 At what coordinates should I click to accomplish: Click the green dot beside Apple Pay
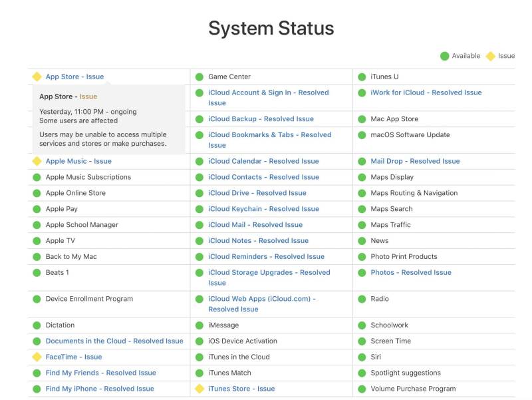coord(37,209)
